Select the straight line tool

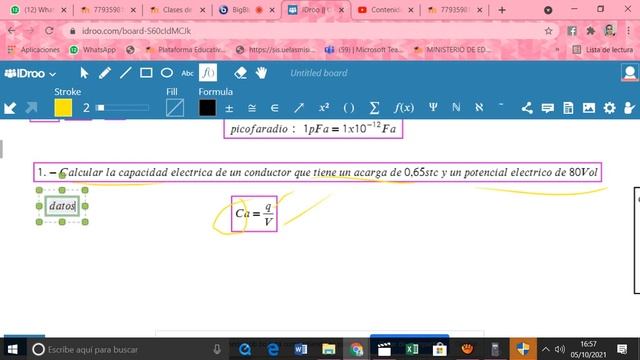pos(125,73)
